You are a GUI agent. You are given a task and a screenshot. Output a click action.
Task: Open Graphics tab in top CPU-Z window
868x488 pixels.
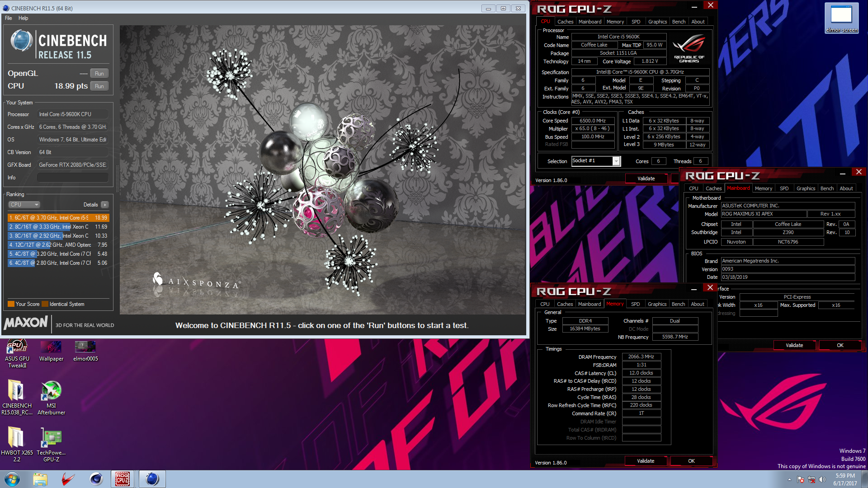point(657,22)
